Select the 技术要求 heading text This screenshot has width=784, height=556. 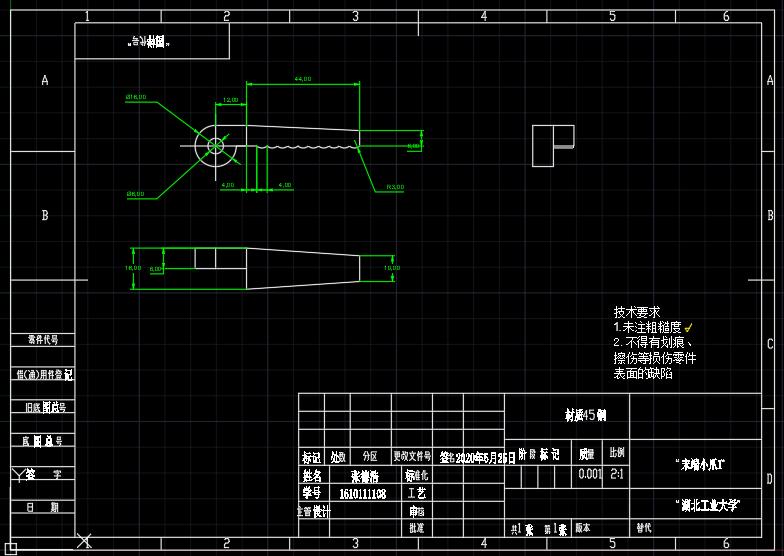636,312
